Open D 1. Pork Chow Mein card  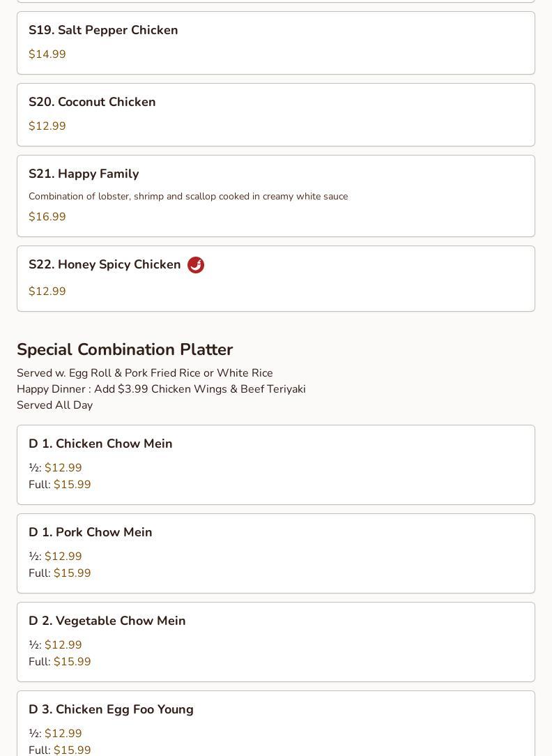click(276, 554)
